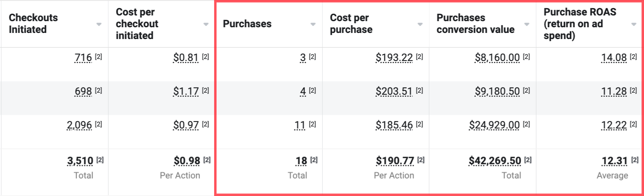
Task: Open the Cost per checkout initiated dropdown arrow
Action: pos(206,24)
